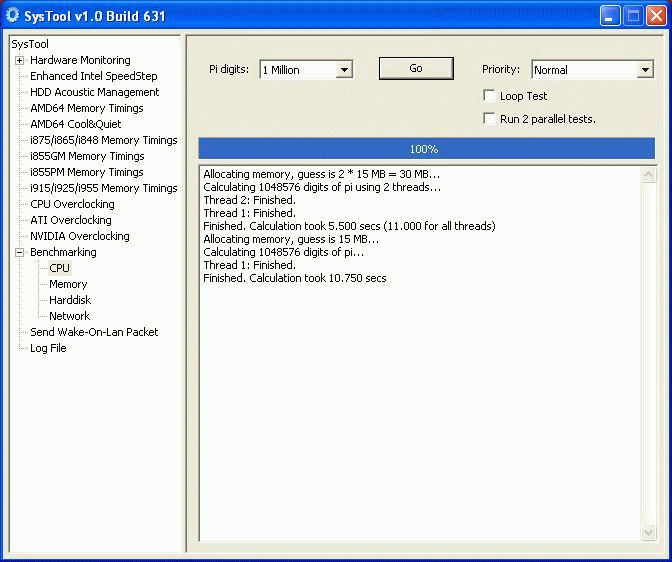Click 'Allocating memory, guess is 15 MB...' line
This screenshot has width=672, height=562.
pos(291,239)
